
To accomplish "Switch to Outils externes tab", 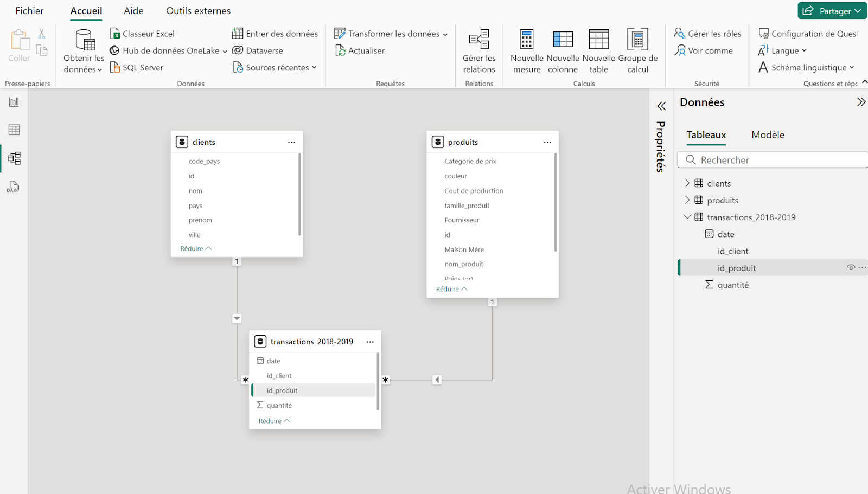I will (x=198, y=11).
